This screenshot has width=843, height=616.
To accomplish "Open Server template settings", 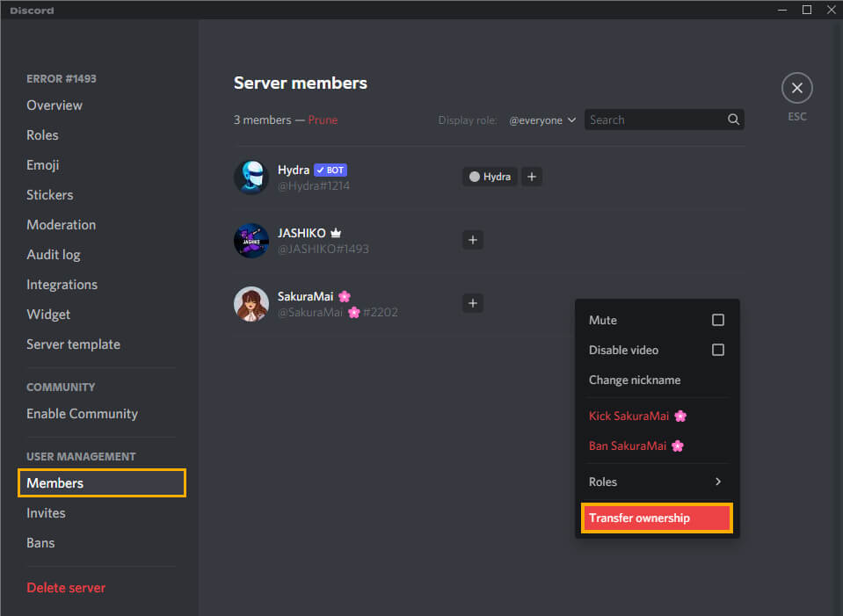I will [x=73, y=344].
